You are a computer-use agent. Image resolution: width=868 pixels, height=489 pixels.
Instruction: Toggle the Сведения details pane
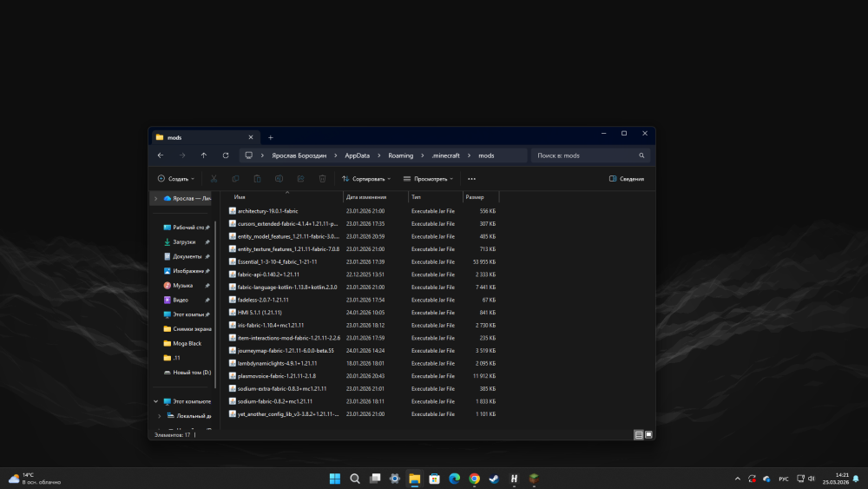627,179
